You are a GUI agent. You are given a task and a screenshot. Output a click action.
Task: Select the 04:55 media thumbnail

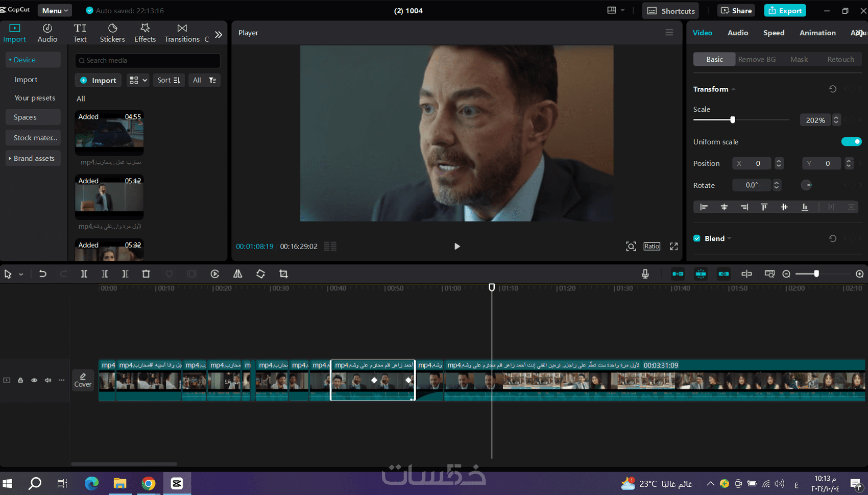(x=109, y=133)
